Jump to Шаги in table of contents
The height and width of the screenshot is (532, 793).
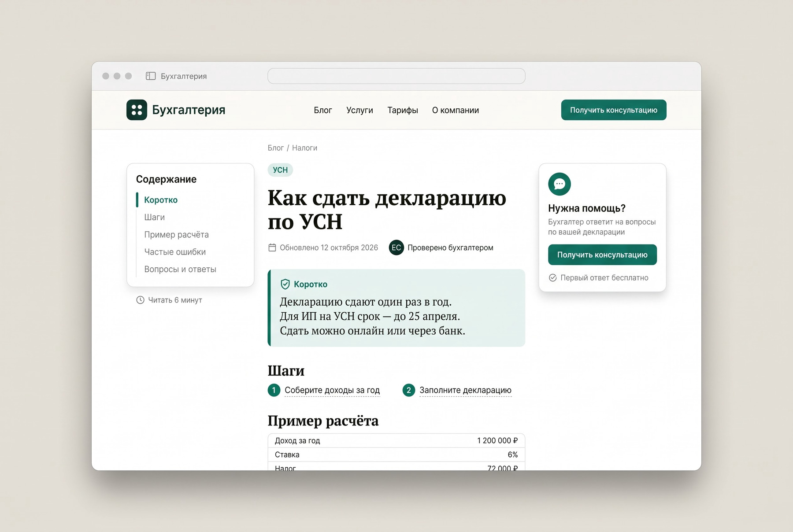[154, 217]
